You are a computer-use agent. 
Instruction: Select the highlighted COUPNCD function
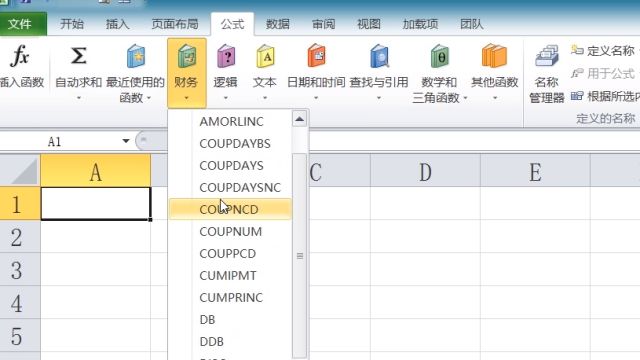point(231,209)
